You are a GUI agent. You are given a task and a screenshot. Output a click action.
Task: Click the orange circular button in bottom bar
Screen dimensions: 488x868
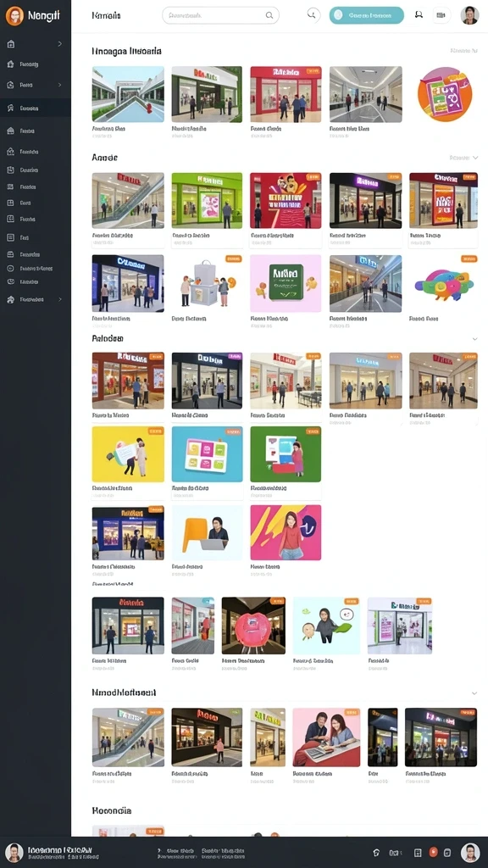point(433,853)
